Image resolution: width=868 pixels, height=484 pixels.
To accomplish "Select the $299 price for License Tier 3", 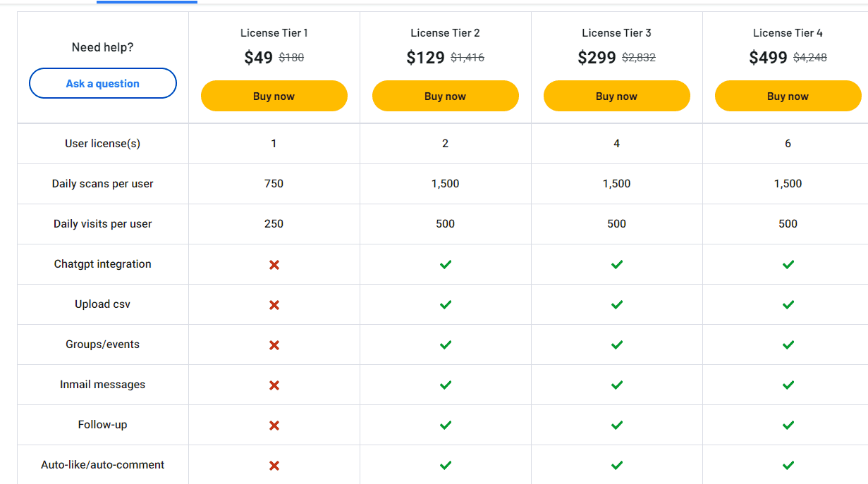I will click(597, 57).
